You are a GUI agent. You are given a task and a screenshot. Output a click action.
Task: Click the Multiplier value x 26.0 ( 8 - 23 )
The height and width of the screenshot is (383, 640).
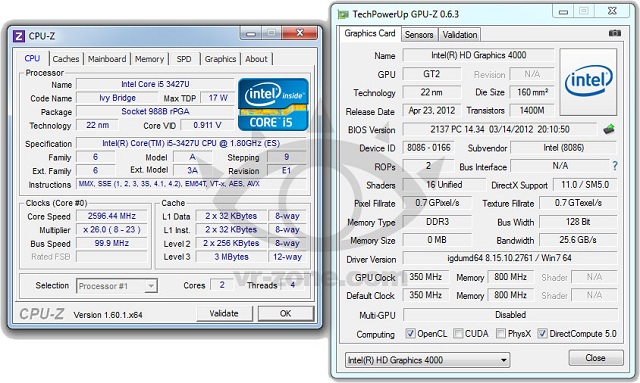click(111, 229)
